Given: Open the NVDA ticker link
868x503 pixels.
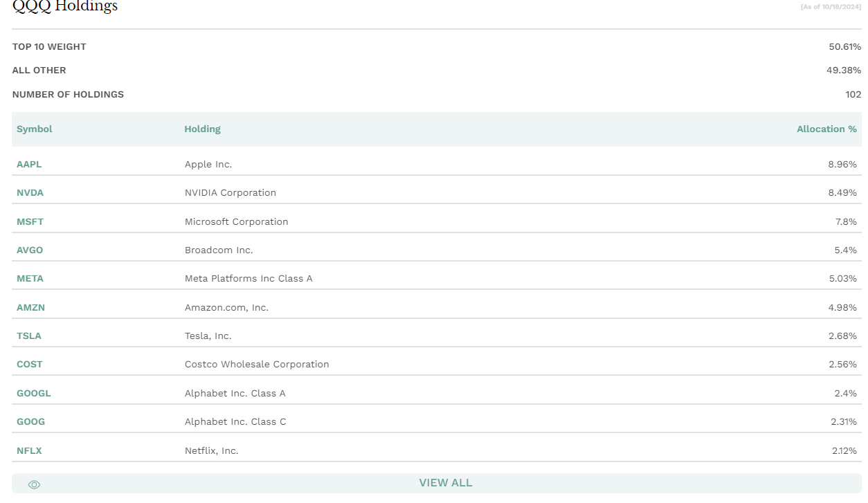Looking at the screenshot, I should click(x=30, y=193).
